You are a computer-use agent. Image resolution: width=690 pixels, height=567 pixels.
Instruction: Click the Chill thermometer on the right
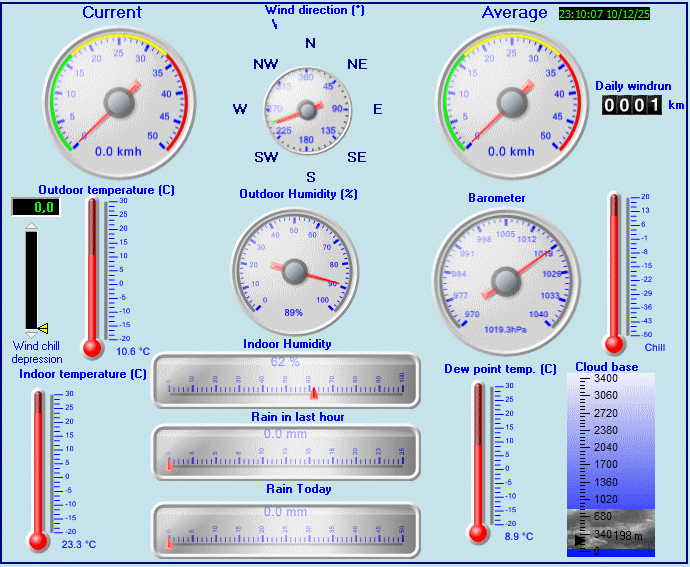(x=614, y=272)
